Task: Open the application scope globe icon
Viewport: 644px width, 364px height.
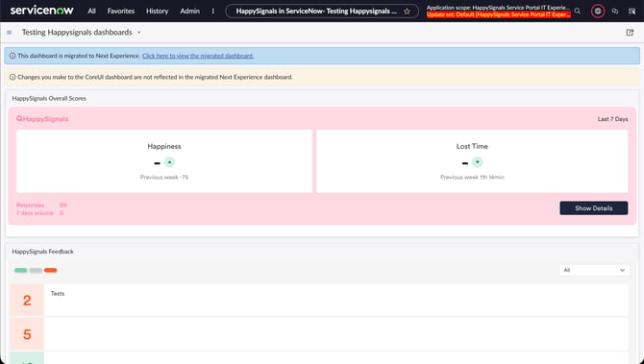Action: pos(598,12)
